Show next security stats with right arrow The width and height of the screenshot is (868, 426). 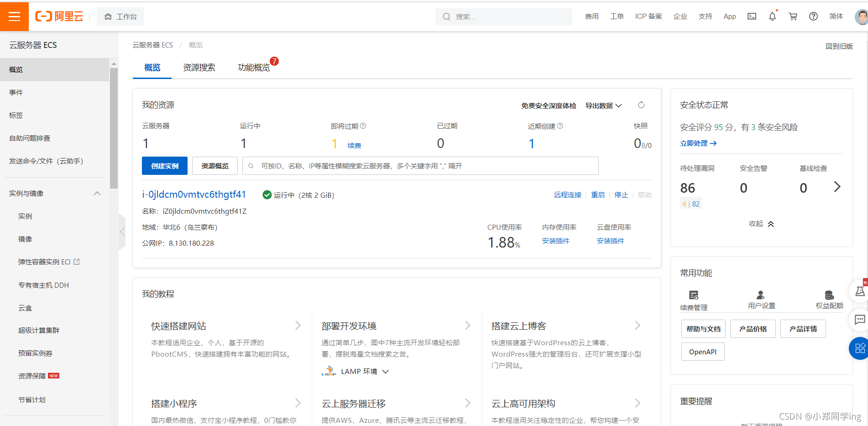837,187
